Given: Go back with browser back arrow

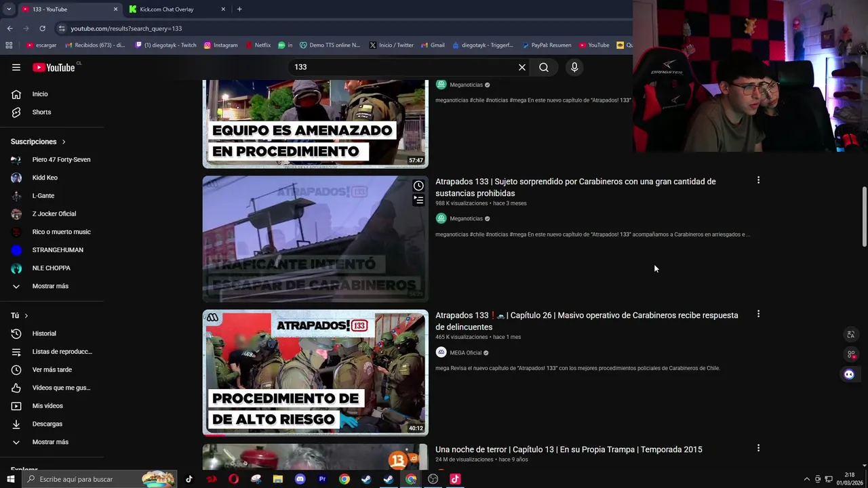Looking at the screenshot, I should [9, 28].
